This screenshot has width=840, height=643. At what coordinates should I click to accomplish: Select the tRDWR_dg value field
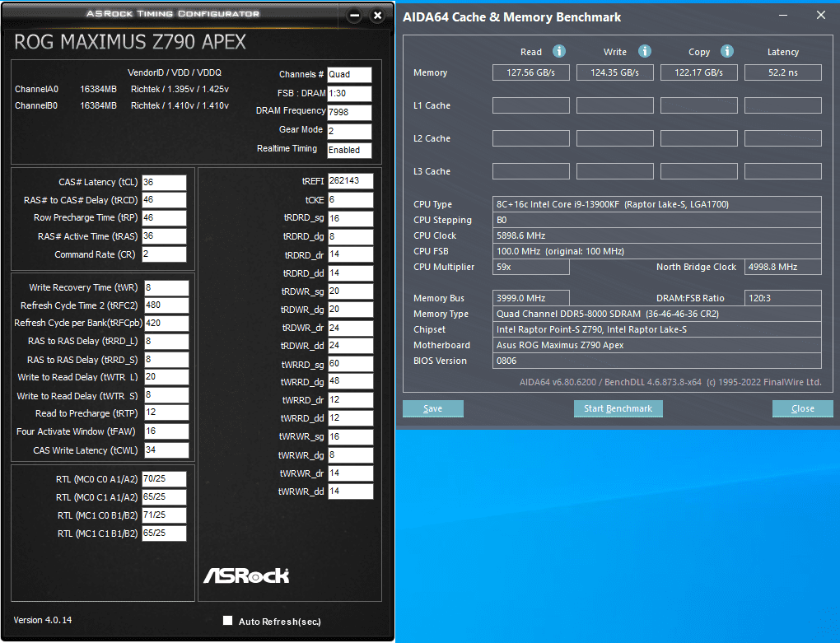pyautogui.click(x=350, y=310)
